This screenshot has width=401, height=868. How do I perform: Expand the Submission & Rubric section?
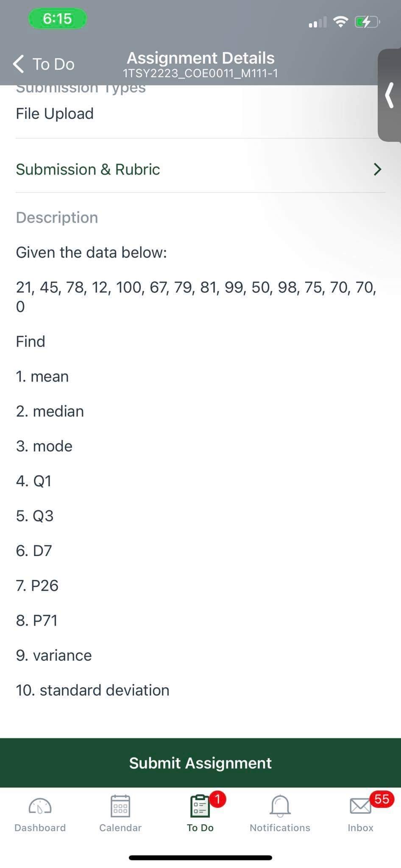[x=200, y=170]
